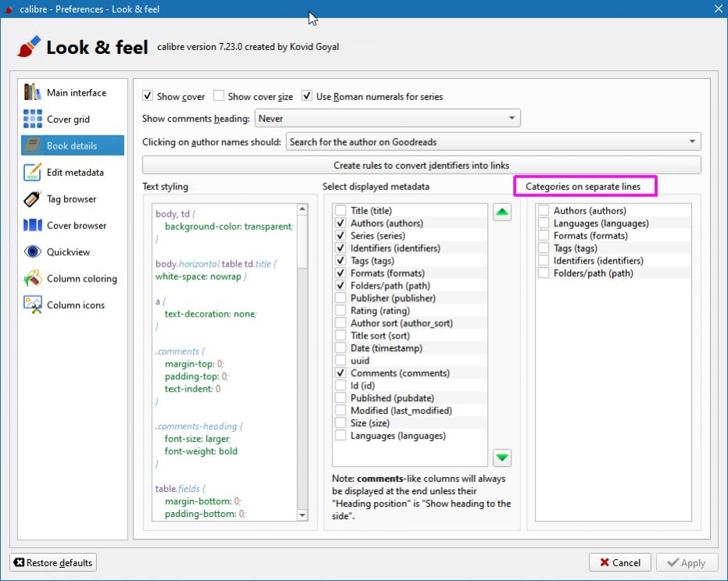The width and height of the screenshot is (728, 581).
Task: Enable the Show cover size checkbox
Action: 219,95
